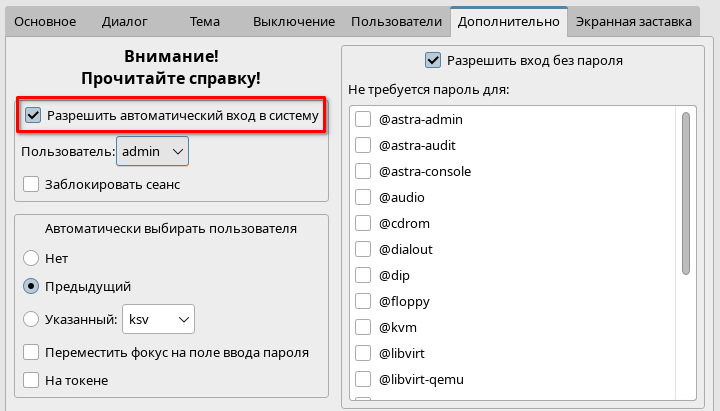720x411 pixels.
Task: Select the Нет radio button
Action: 31,258
